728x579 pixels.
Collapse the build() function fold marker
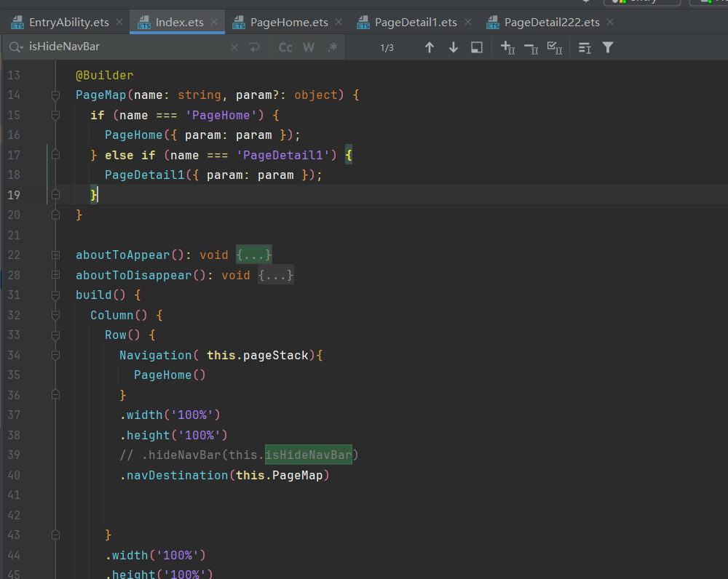(56, 295)
